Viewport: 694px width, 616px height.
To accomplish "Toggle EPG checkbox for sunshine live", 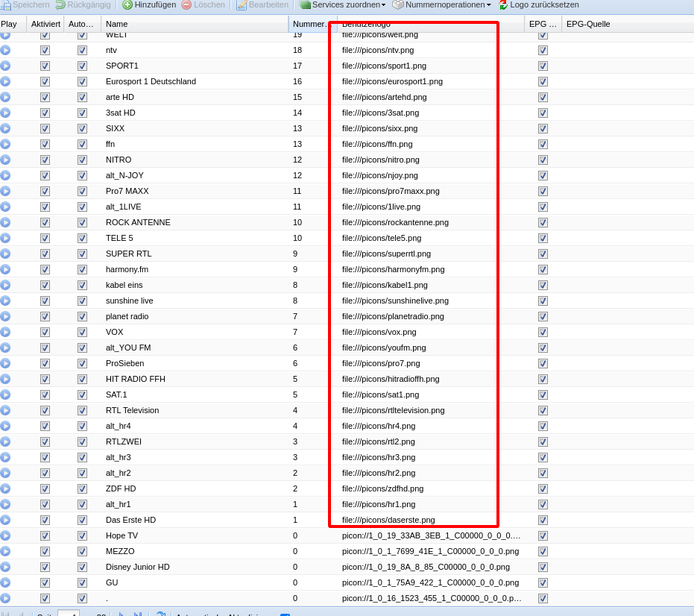I will (543, 301).
